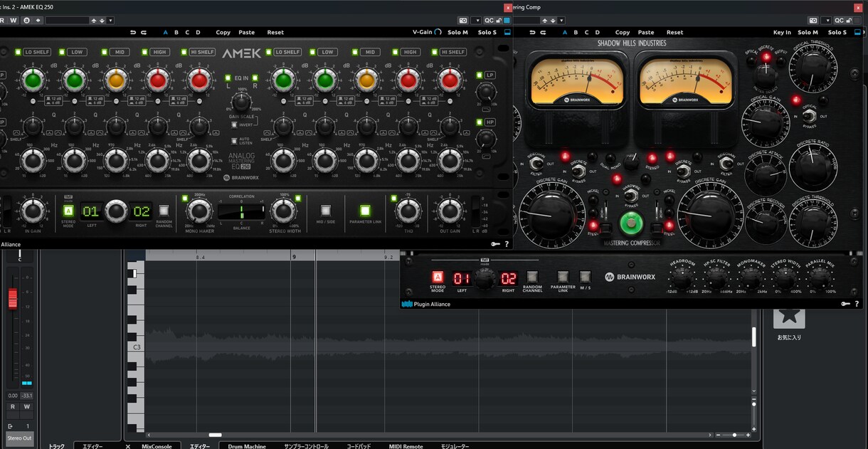The image size is (868, 449).
Task: Open the MIDI Remote tab
Action: tap(406, 446)
